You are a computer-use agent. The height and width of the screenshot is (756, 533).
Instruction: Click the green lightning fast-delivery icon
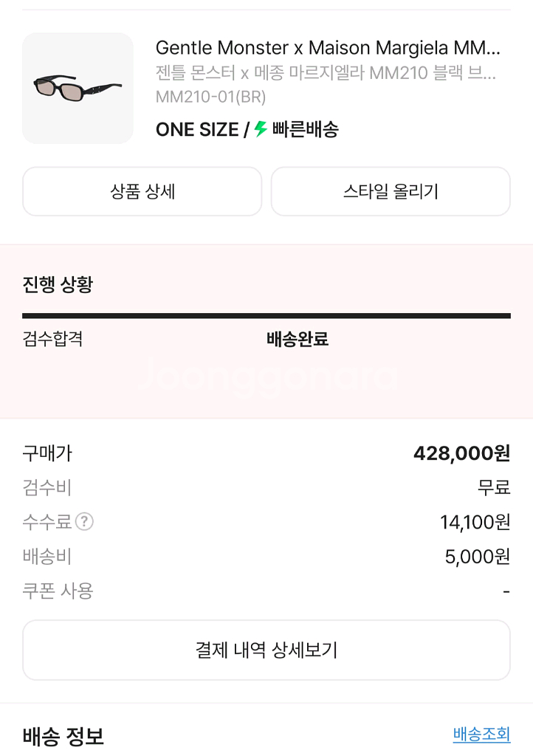261,129
